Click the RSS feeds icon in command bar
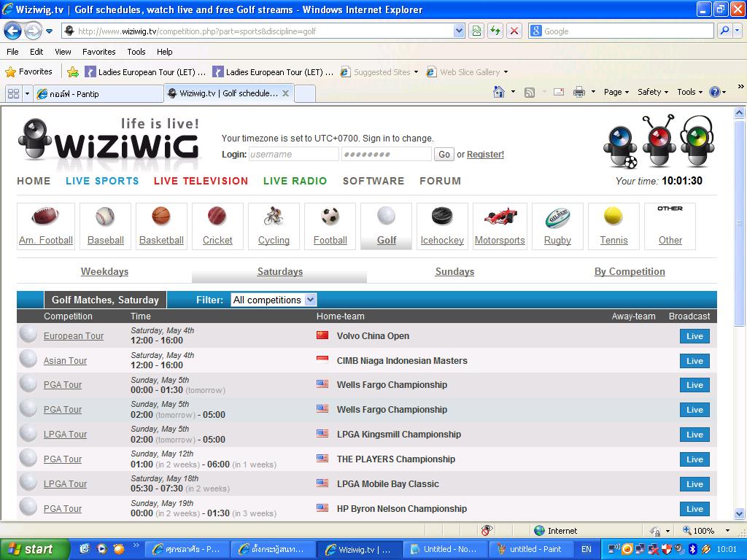 (530, 93)
